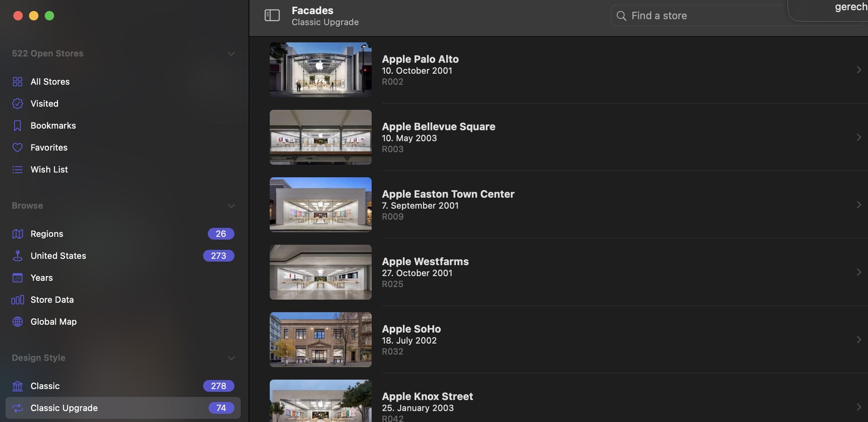
Task: Collapse the Browse section
Action: (231, 206)
